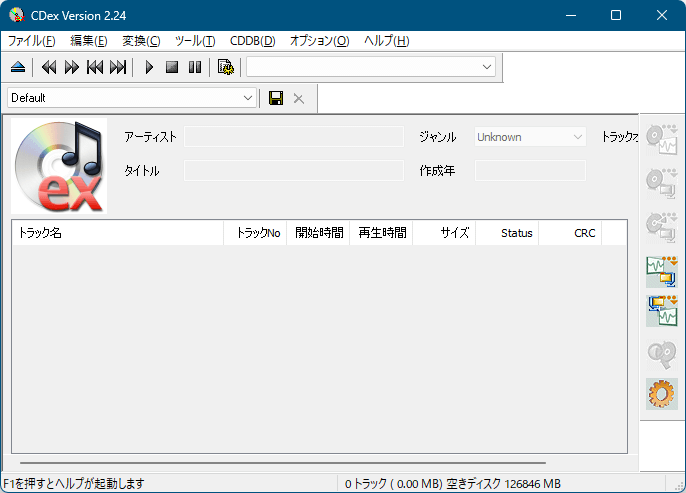The width and height of the screenshot is (686, 493).
Task: Open the ヘルプ(H) menu
Action: (x=387, y=41)
